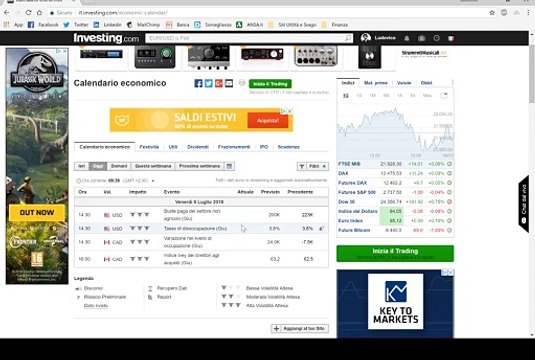The width and height of the screenshot is (535, 360).
Task: Open the Future Bitcoin link
Action: click(354, 230)
